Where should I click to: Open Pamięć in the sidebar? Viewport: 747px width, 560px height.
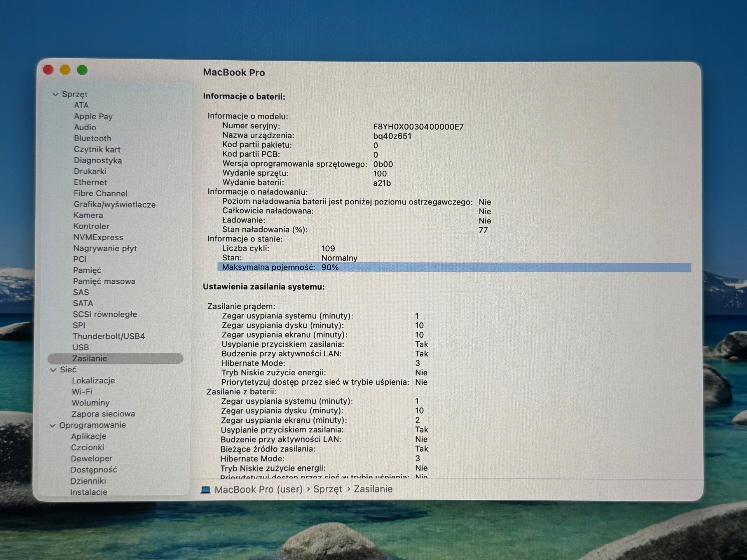[87, 270]
